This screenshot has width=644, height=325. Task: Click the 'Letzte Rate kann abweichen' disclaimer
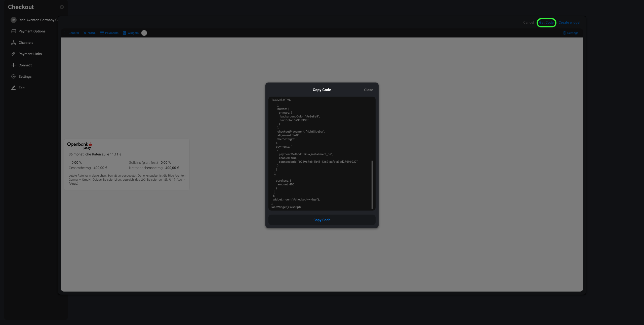[x=127, y=180]
